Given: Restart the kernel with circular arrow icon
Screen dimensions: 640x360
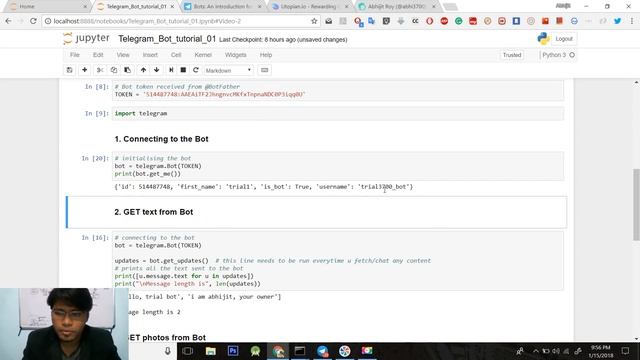Looking at the screenshot, I should pyautogui.click(x=196, y=70).
